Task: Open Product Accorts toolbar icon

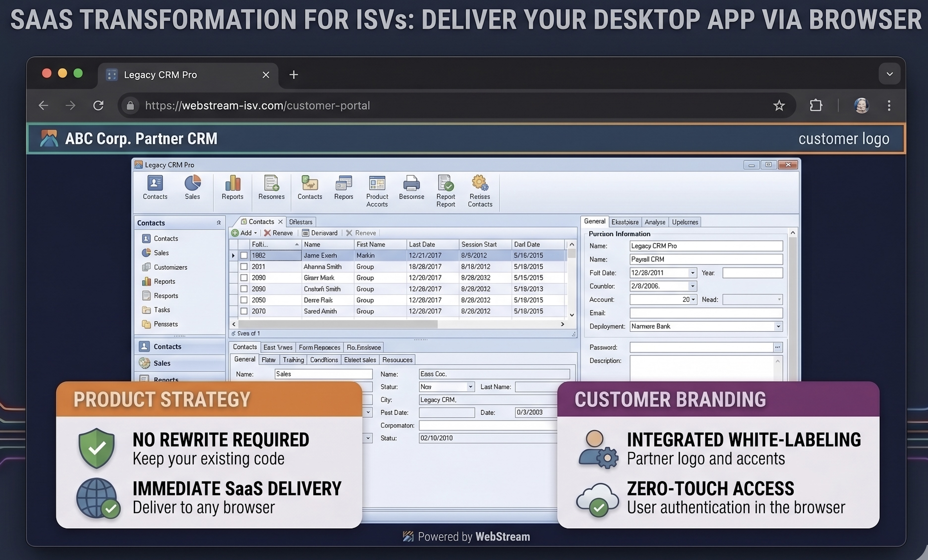Action: pyautogui.click(x=377, y=191)
